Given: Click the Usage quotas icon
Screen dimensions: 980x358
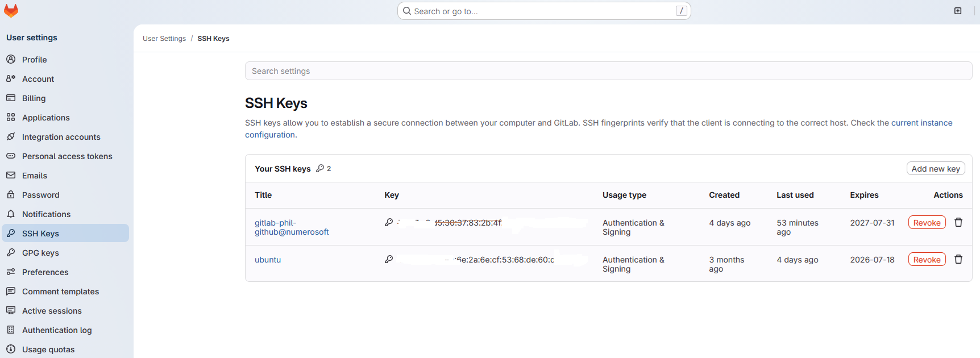Looking at the screenshot, I should (11, 349).
